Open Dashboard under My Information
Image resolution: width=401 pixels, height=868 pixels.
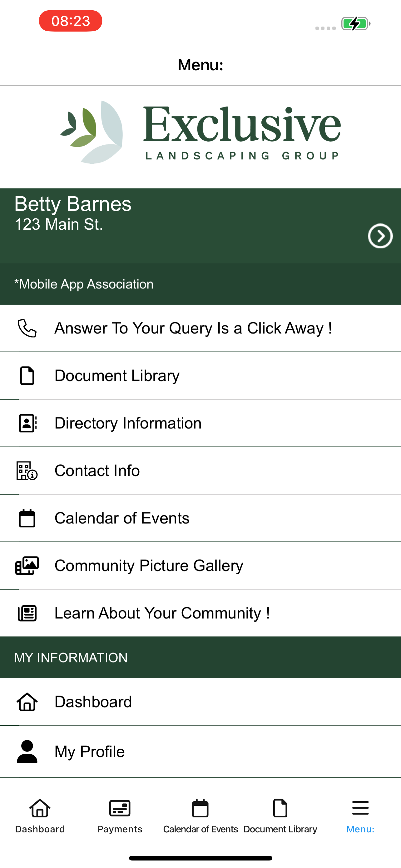(201, 702)
